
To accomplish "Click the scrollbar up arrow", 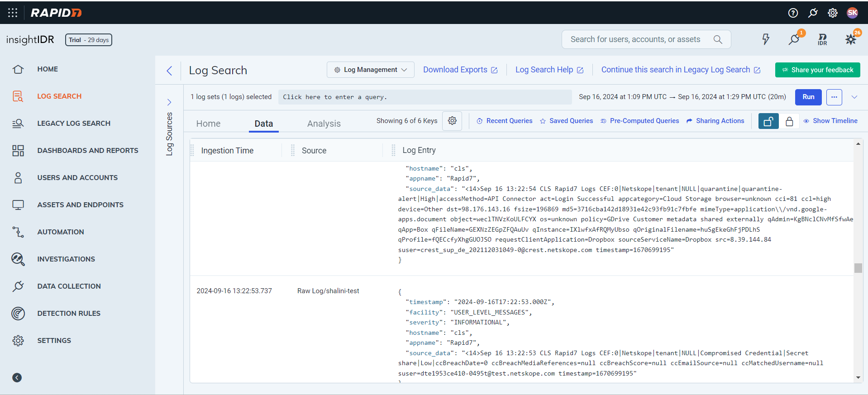I will coord(858,144).
